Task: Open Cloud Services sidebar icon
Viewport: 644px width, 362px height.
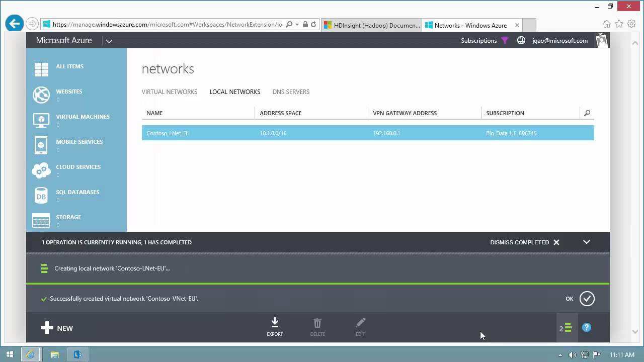Action: point(41,170)
